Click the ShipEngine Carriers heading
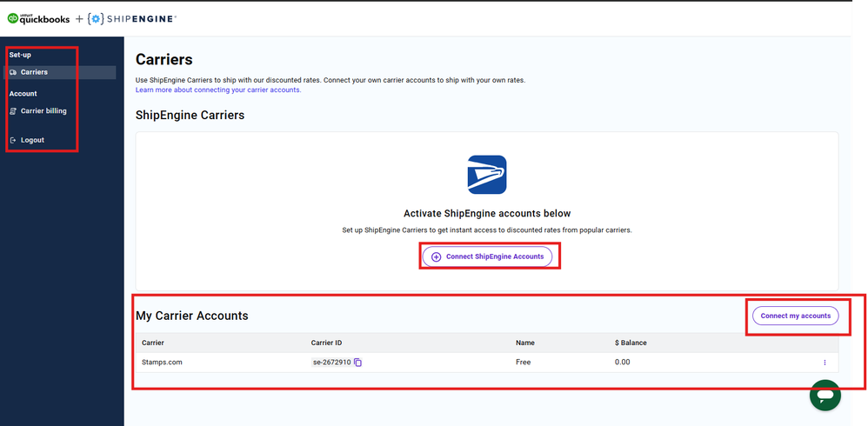This screenshot has width=868, height=426. (190, 115)
